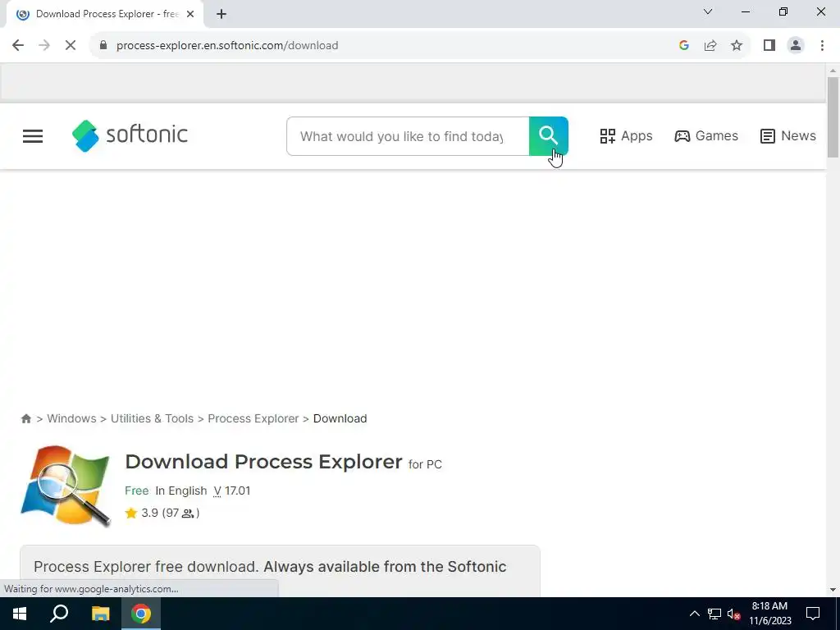Click the yellow rating star

click(130, 513)
